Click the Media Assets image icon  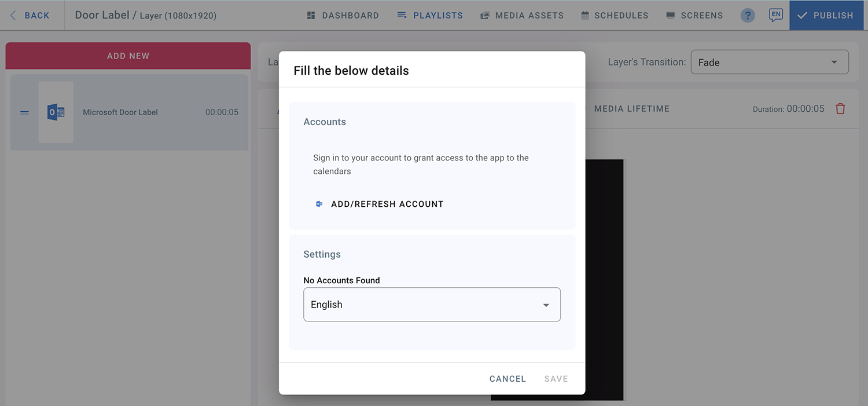pyautogui.click(x=484, y=16)
